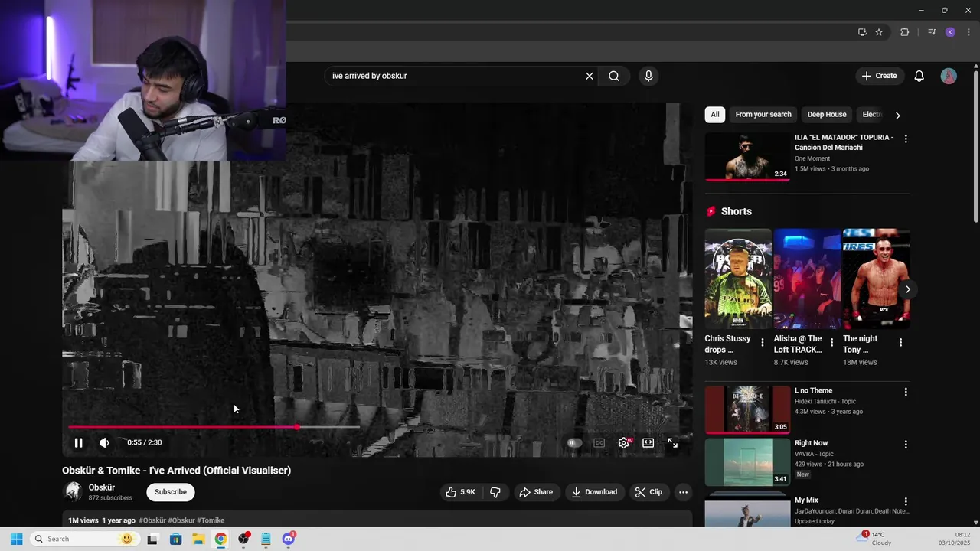Viewport: 980px width, 551px height.
Task: Open options for Alisha @ The Loft short
Action: click(x=831, y=343)
